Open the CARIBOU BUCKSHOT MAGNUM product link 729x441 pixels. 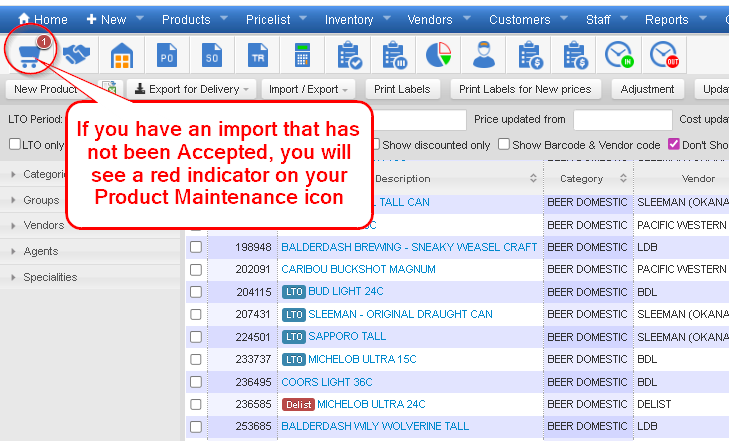pos(358,269)
